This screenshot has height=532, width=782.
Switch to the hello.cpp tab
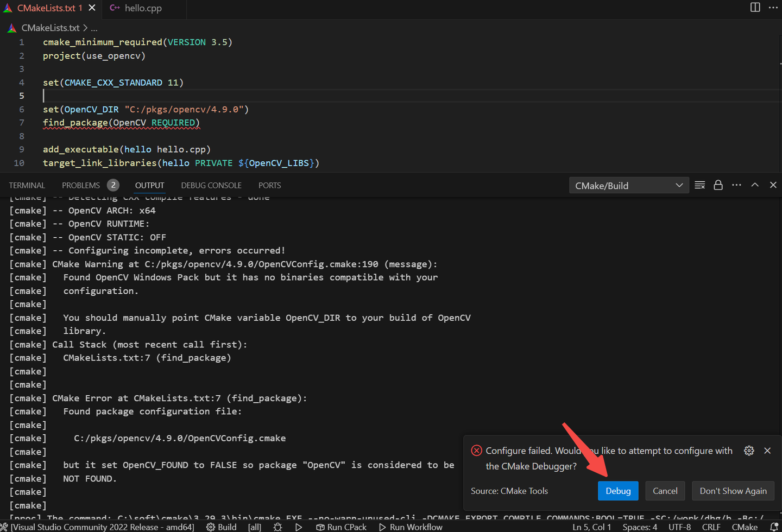[x=144, y=8]
